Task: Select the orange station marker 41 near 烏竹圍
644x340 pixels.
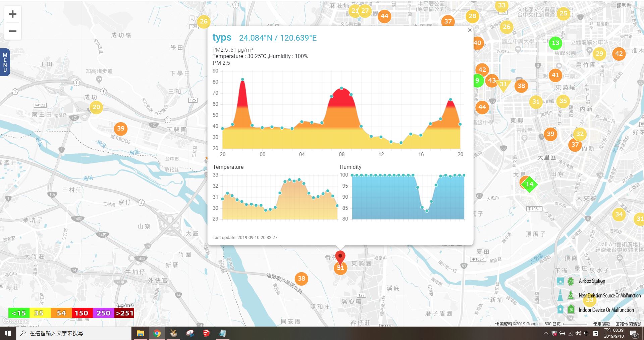Action: click(x=555, y=75)
